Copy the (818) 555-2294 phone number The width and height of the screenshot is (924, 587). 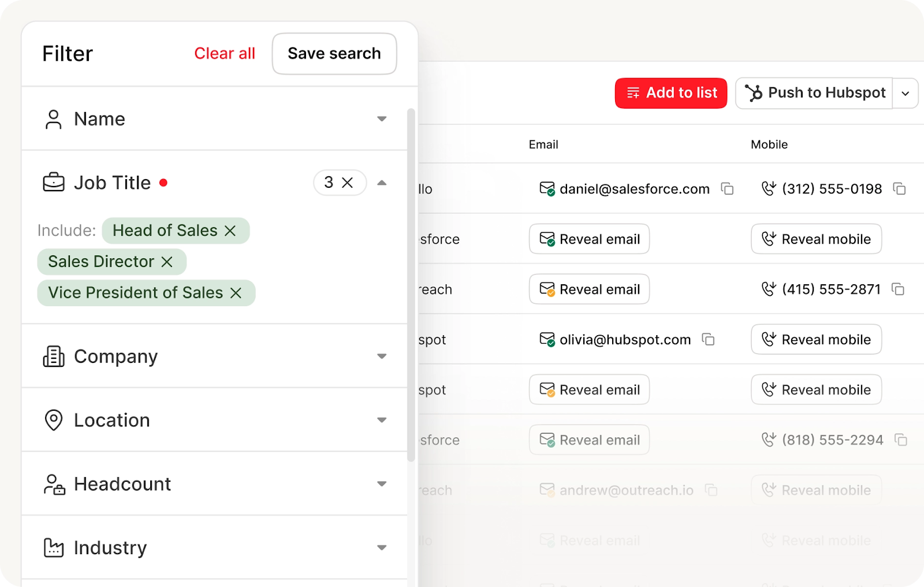[x=901, y=440]
